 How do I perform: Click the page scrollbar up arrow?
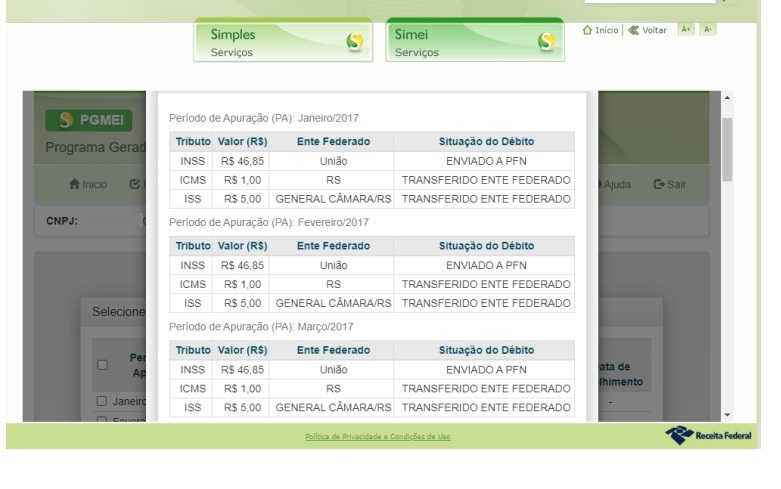coord(727,98)
